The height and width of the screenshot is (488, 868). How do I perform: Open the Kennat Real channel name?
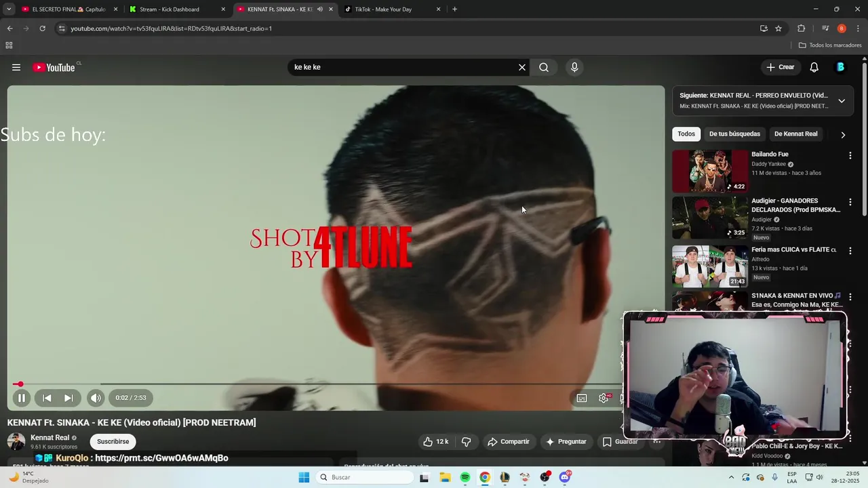tap(50, 438)
